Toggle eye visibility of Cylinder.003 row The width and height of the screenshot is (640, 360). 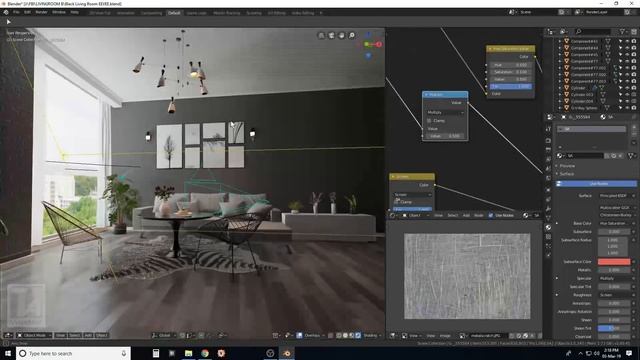tap(627, 95)
